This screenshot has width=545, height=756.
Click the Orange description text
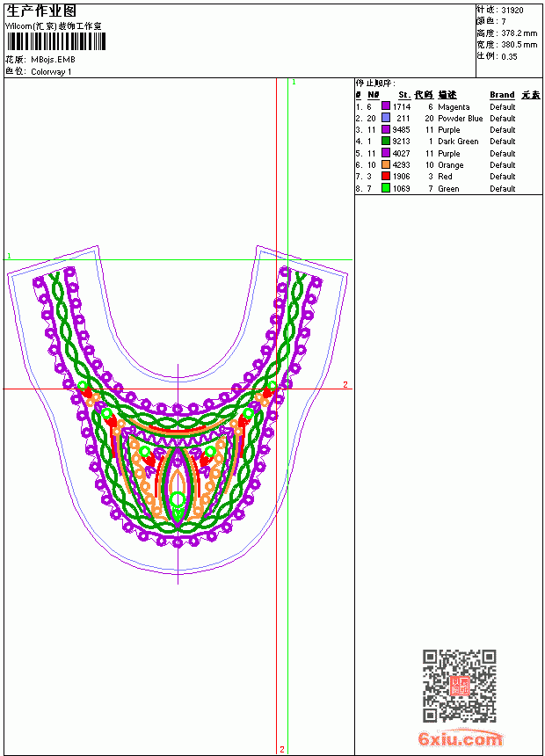coord(450,165)
